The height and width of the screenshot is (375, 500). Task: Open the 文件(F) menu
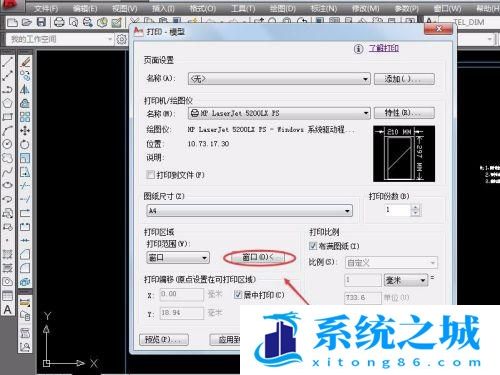tap(46, 8)
